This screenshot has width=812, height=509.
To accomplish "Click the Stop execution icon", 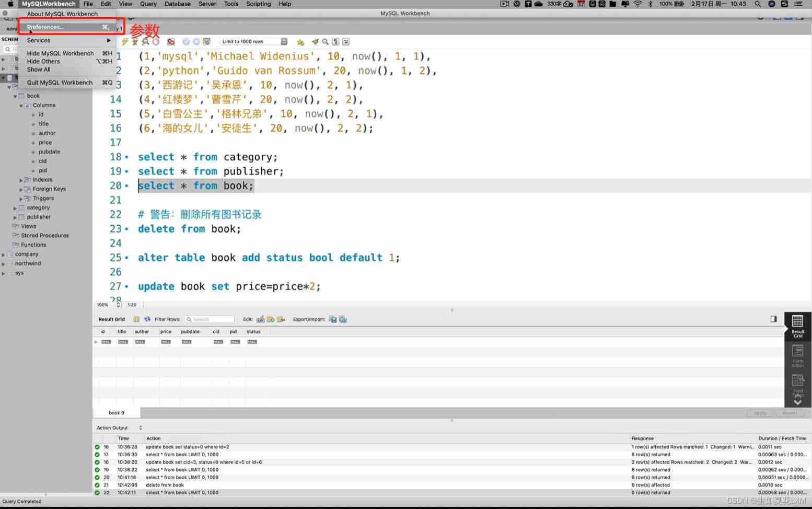I will (156, 42).
